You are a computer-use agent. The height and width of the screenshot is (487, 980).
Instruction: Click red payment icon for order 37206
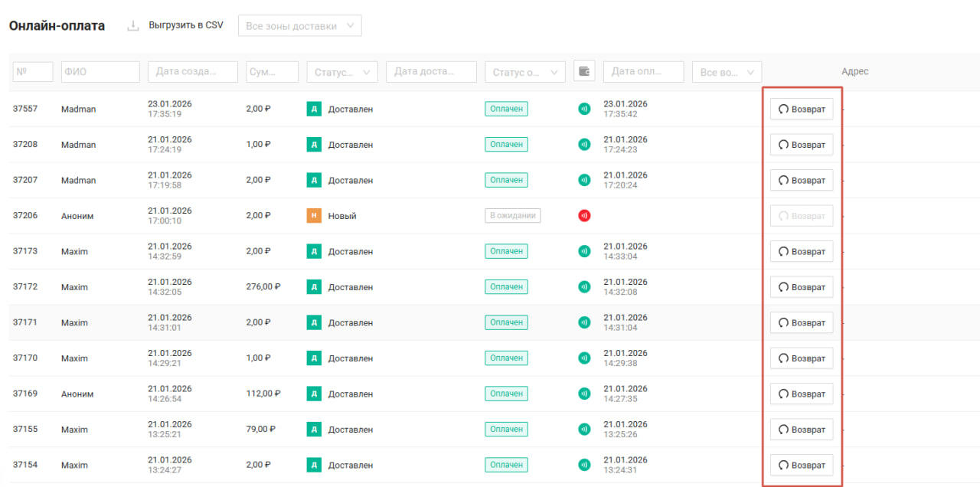point(584,216)
